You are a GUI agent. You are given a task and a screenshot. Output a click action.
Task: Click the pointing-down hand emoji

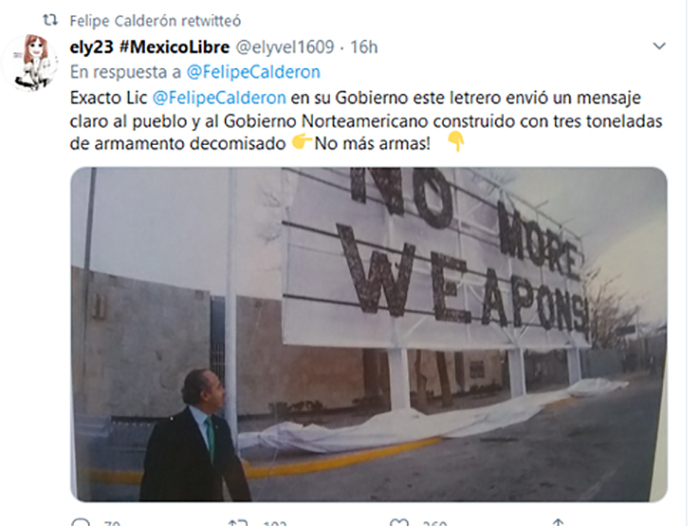[456, 142]
